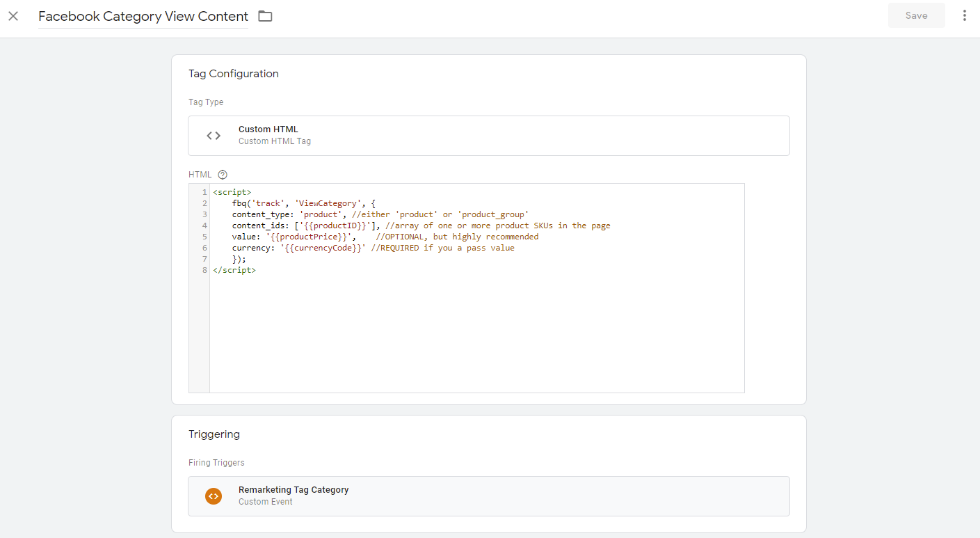Click the tag name field 'Facebook Category View Content'
Image resolution: width=980 pixels, height=538 pixels.
pyautogui.click(x=143, y=16)
